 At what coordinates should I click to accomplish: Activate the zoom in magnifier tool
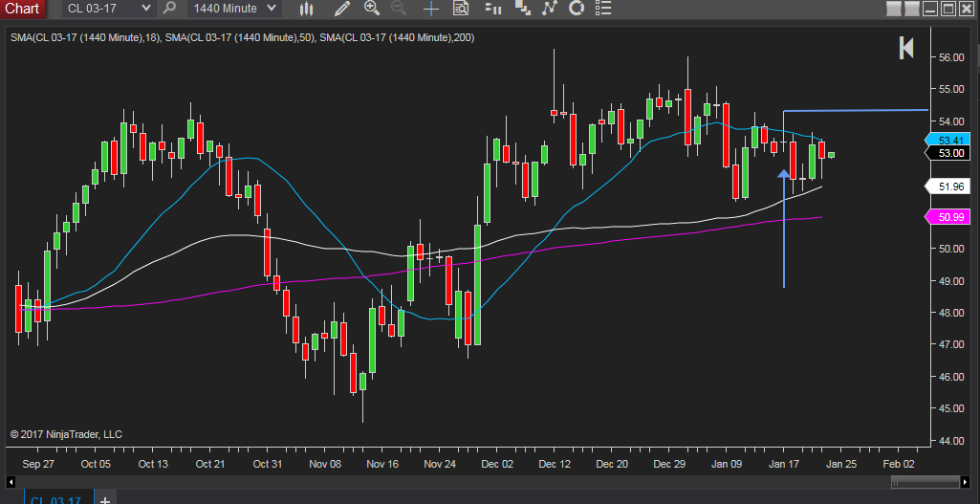(x=372, y=8)
